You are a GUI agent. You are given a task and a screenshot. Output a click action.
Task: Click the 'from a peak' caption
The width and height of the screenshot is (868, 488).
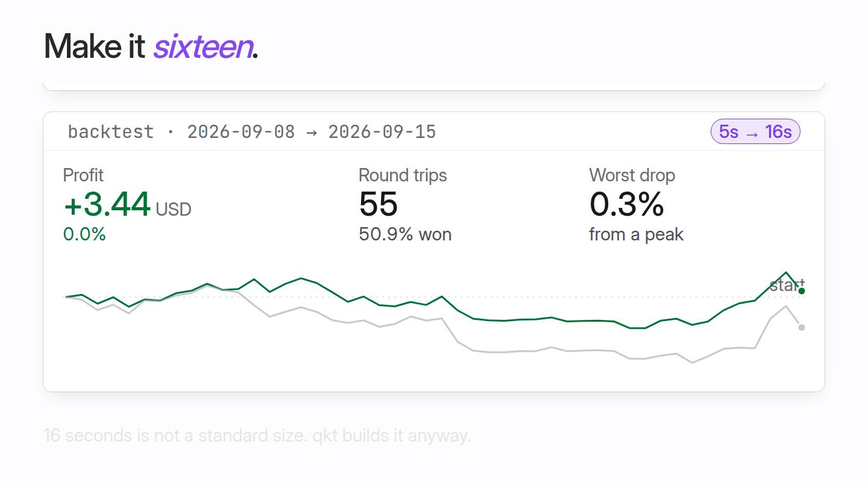coord(636,234)
